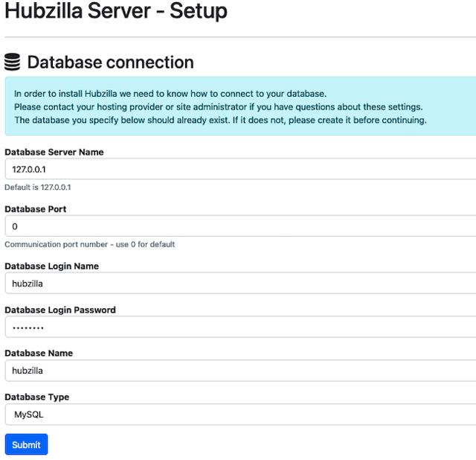
Task: Click the 'Database Name' field label
Action: click(x=39, y=353)
